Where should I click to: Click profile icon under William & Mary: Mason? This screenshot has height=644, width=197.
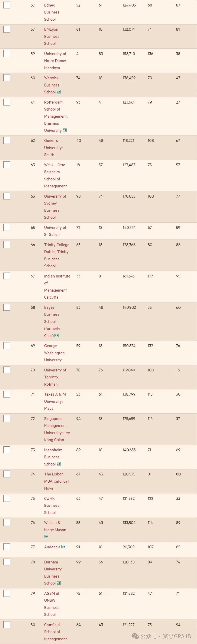click(x=46, y=536)
